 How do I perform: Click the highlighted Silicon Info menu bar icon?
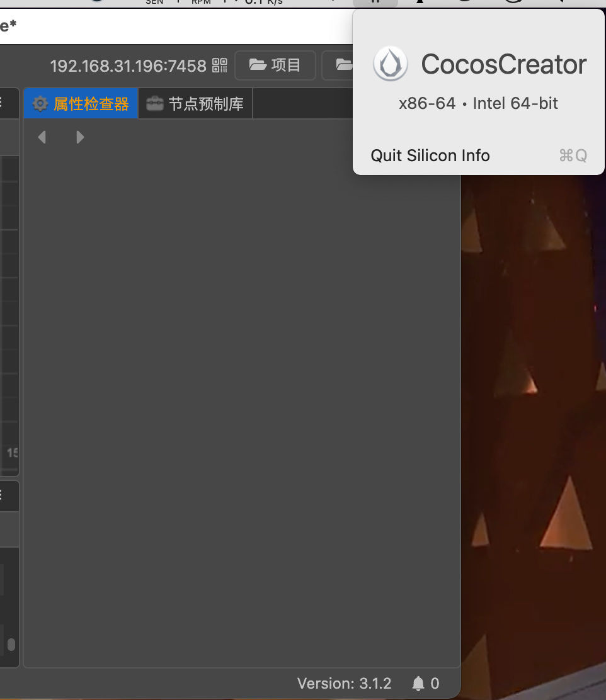[x=375, y=2]
